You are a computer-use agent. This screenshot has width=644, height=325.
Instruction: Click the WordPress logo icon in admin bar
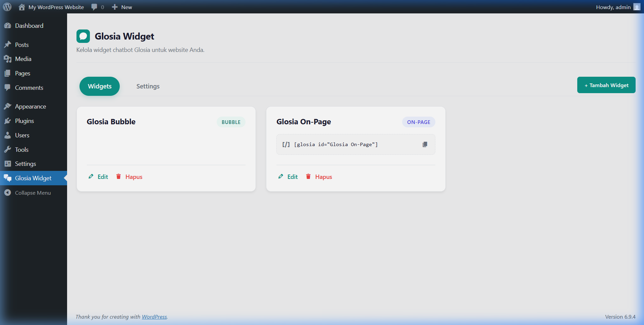7,7
